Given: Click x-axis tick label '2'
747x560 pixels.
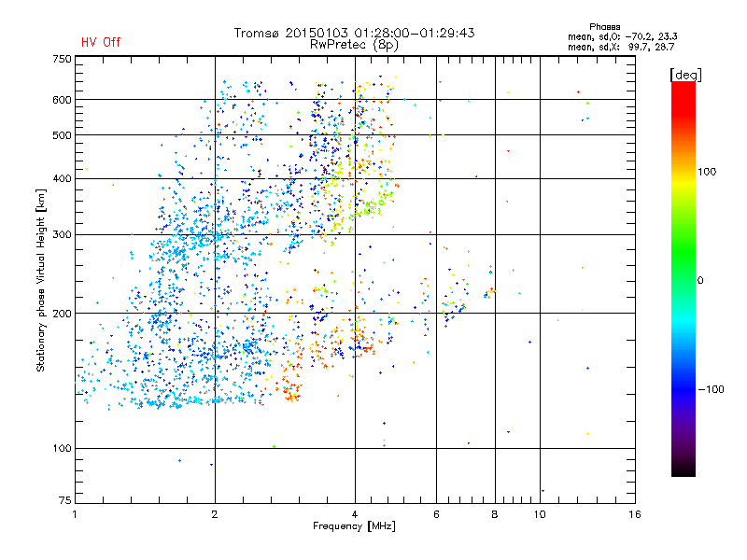Looking at the screenshot, I should pos(215,514).
